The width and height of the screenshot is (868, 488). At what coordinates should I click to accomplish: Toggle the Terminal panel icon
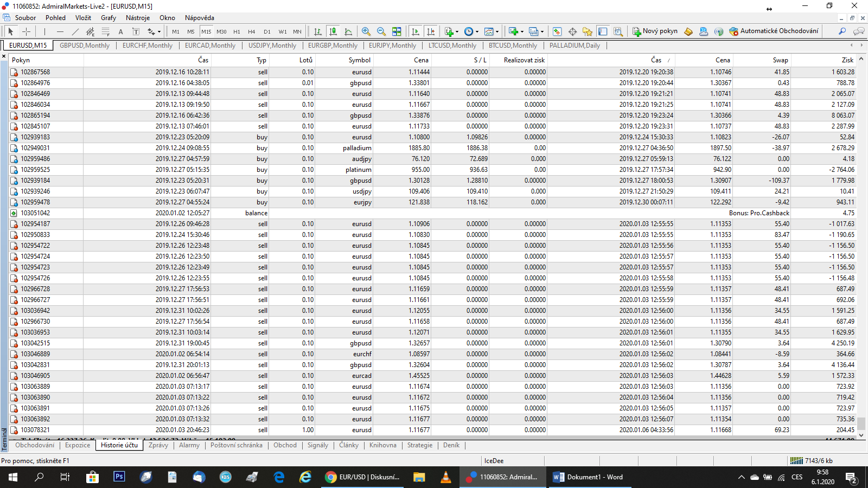[603, 31]
